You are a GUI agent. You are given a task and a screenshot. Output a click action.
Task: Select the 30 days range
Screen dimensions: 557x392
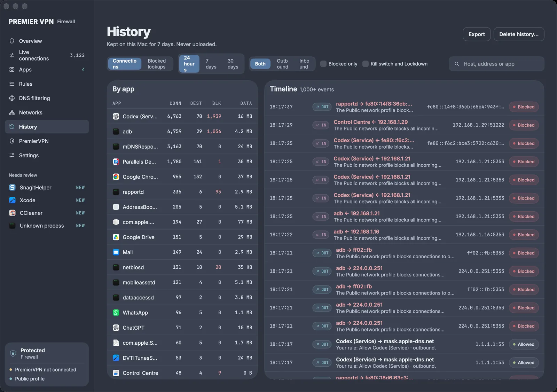[x=233, y=64]
